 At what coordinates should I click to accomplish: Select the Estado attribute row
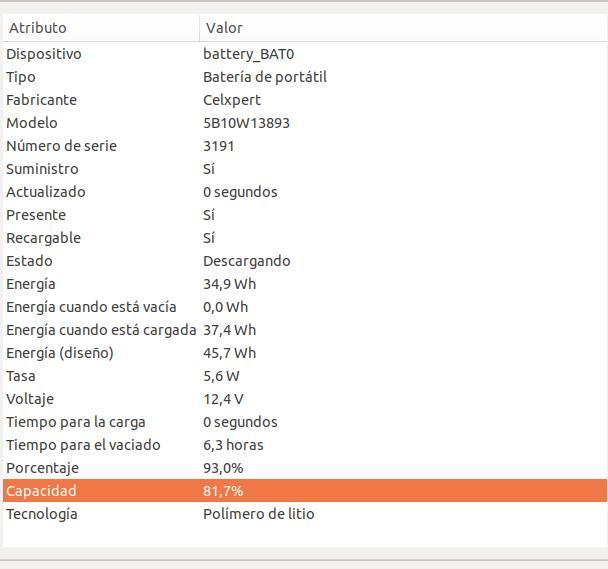(x=305, y=261)
